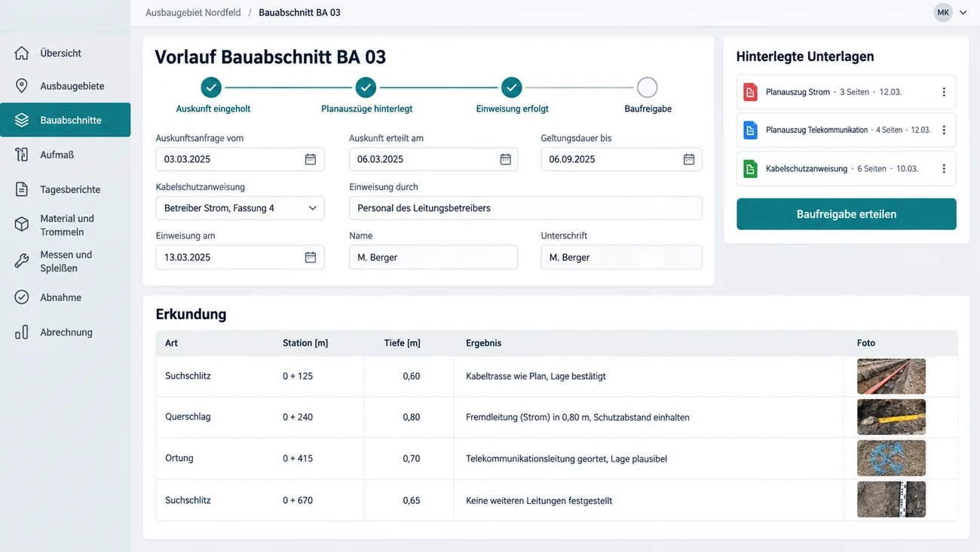The image size is (980, 552).
Task: Click the Abrechnung bar chart icon
Action: tap(22, 332)
